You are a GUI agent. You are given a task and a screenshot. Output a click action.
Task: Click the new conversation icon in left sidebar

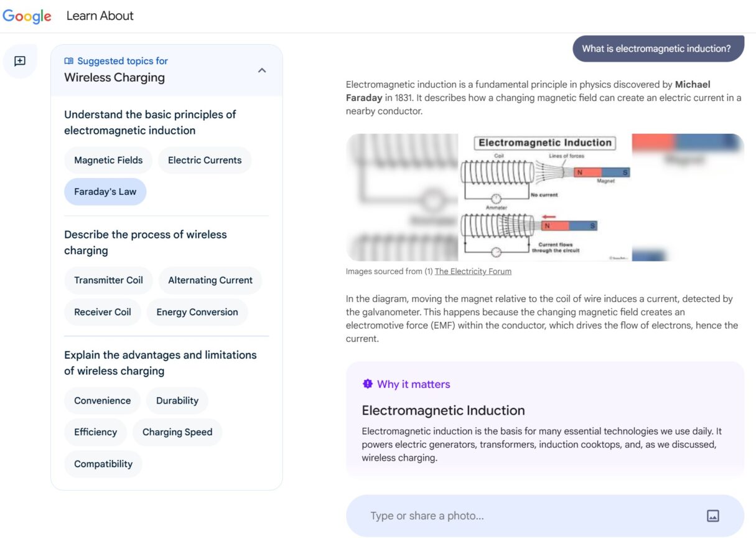coord(19,60)
